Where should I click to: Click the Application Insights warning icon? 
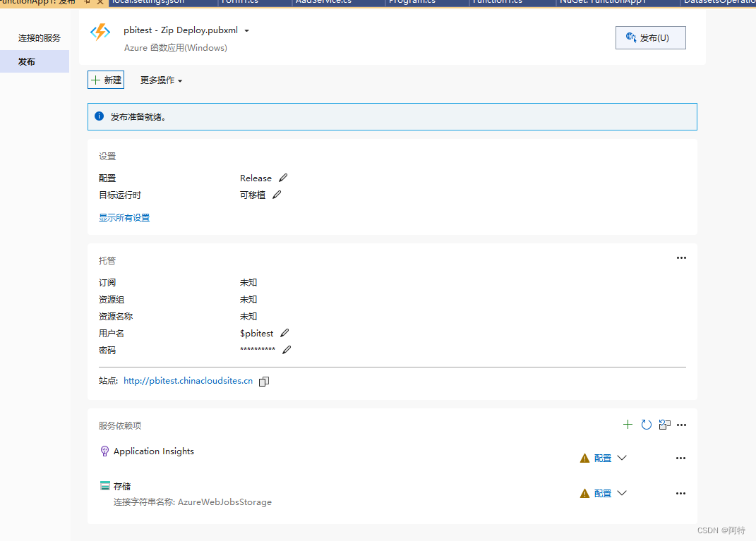[x=585, y=458]
